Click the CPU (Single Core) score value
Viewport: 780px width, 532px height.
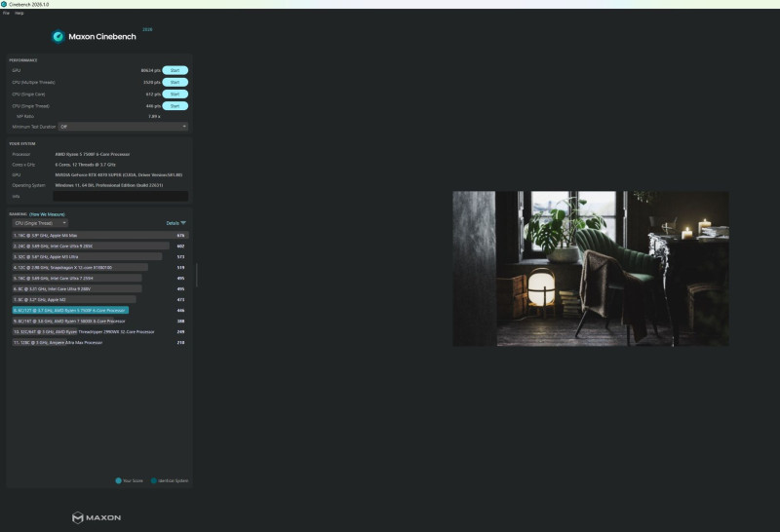(153, 95)
